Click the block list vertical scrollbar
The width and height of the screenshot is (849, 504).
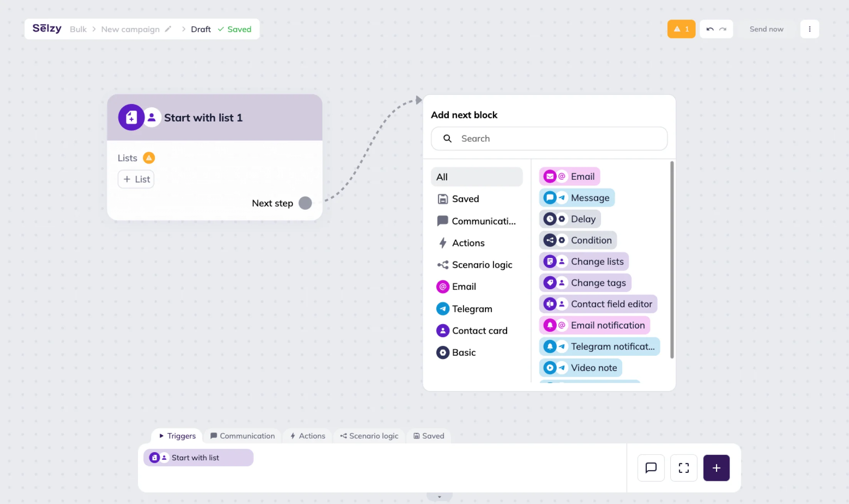(672, 260)
